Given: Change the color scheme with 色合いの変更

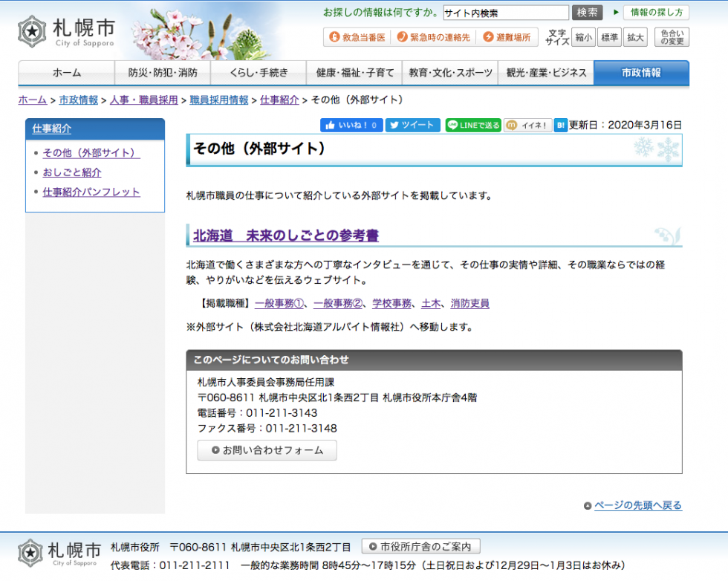Looking at the screenshot, I should tap(672, 37).
